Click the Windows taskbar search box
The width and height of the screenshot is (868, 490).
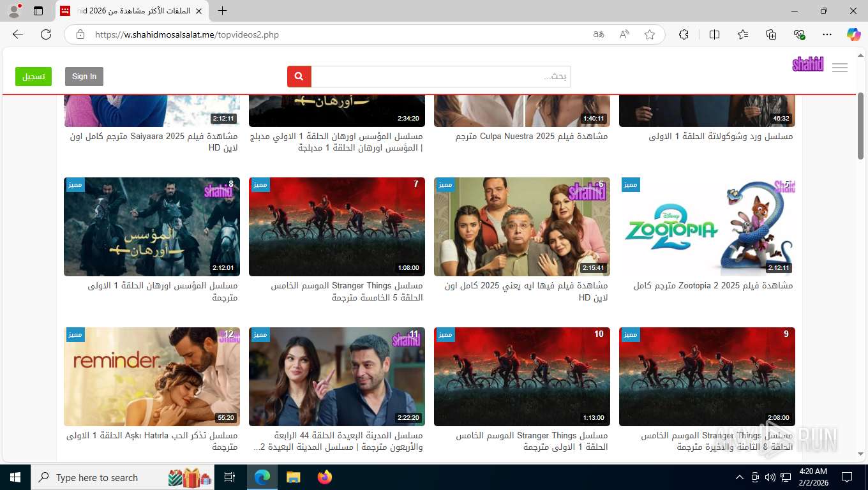tap(123, 477)
